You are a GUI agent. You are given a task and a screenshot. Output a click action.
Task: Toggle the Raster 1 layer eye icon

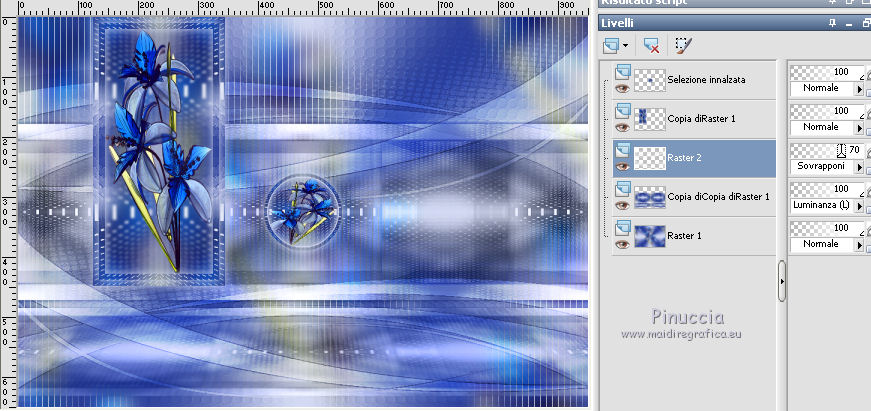pyautogui.click(x=623, y=244)
